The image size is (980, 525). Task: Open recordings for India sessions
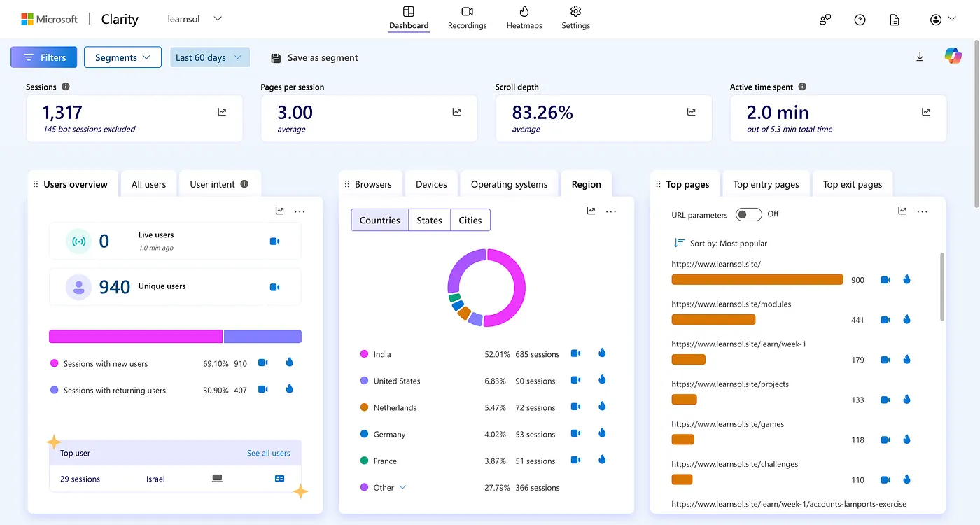click(x=575, y=353)
